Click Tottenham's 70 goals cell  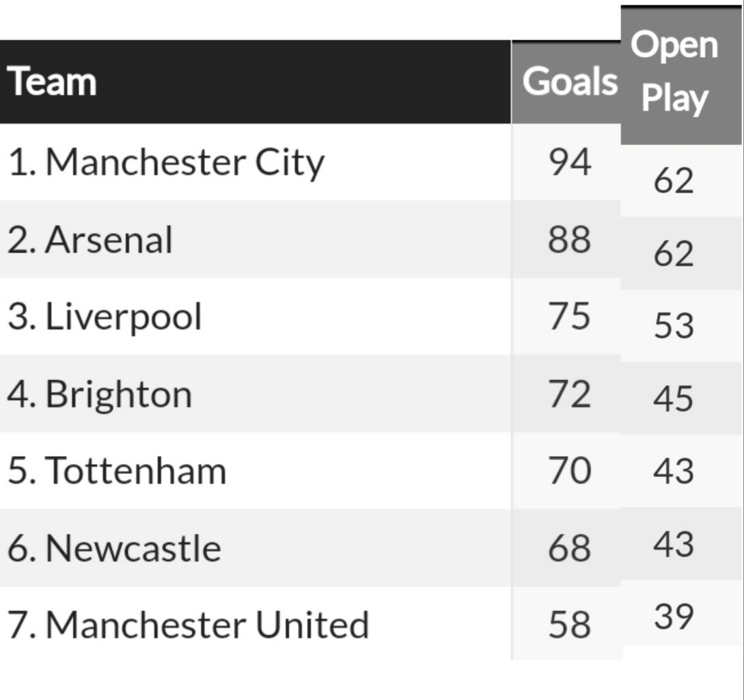pos(569,472)
